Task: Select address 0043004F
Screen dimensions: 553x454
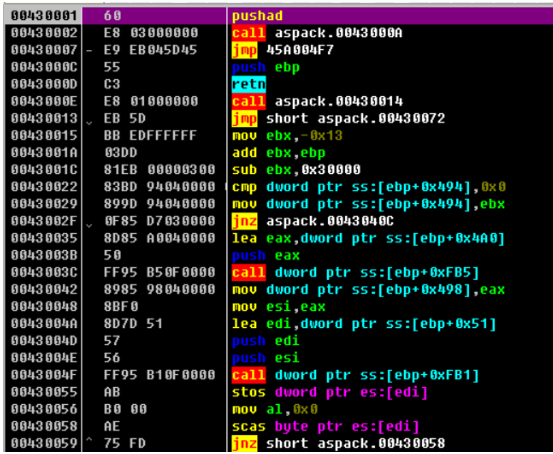Action: pos(44,375)
